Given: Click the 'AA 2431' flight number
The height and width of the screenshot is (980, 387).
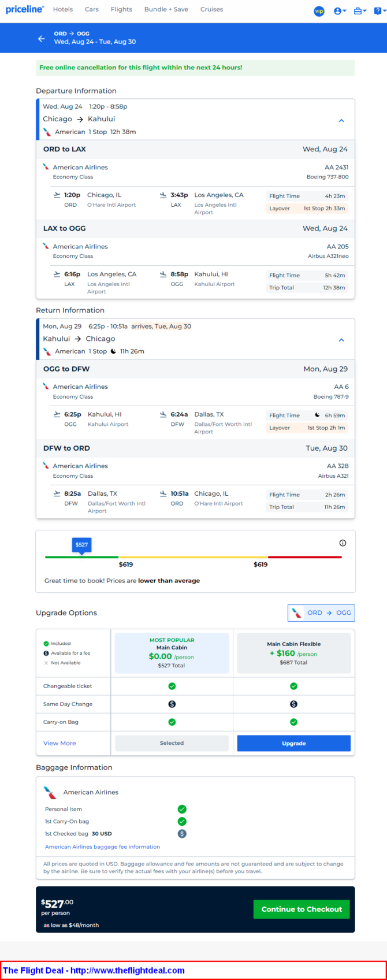Looking at the screenshot, I should click(x=337, y=167).
